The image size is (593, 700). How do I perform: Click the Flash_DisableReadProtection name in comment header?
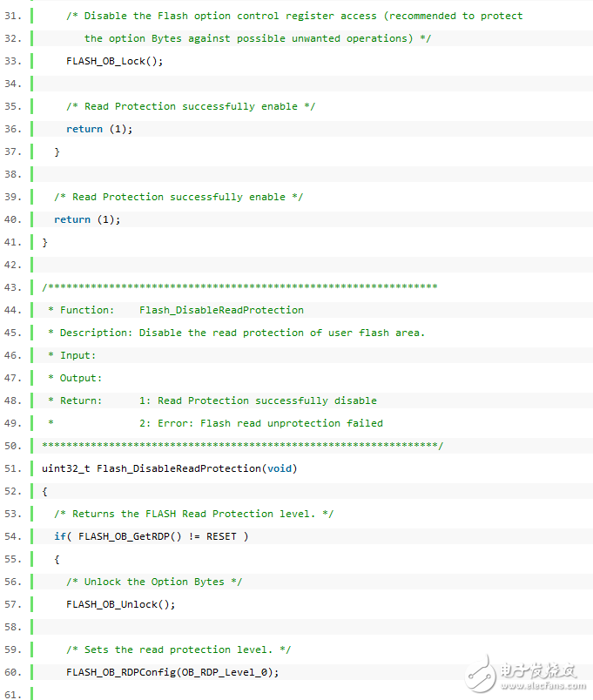221,310
